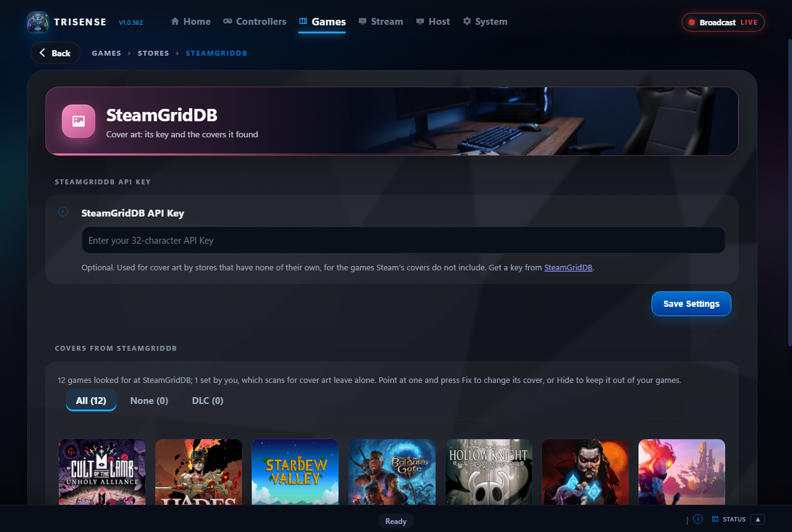
Task: Choose the pink castle cover art thumbnail
Action: tap(682, 472)
